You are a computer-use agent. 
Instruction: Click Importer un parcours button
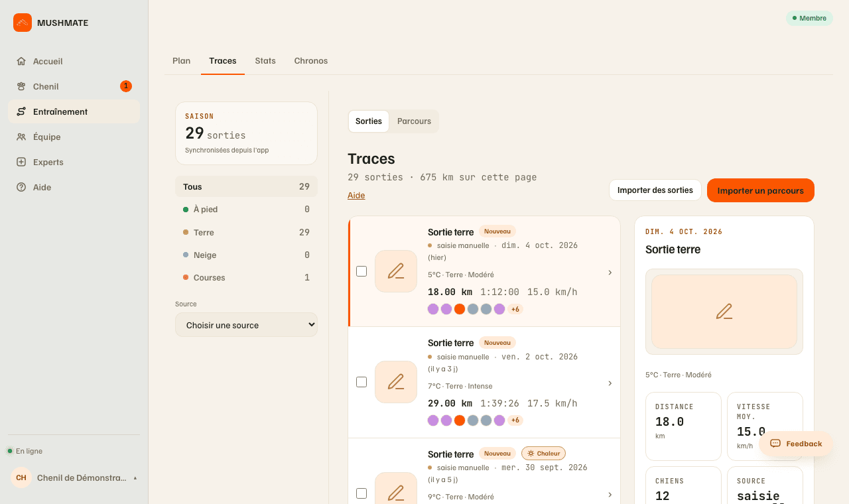761,190
